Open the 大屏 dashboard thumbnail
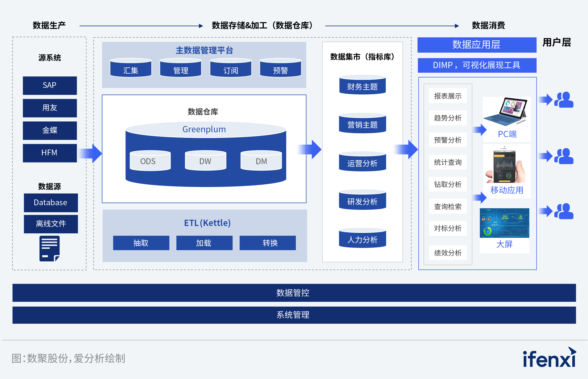The image size is (588, 379). point(505,223)
